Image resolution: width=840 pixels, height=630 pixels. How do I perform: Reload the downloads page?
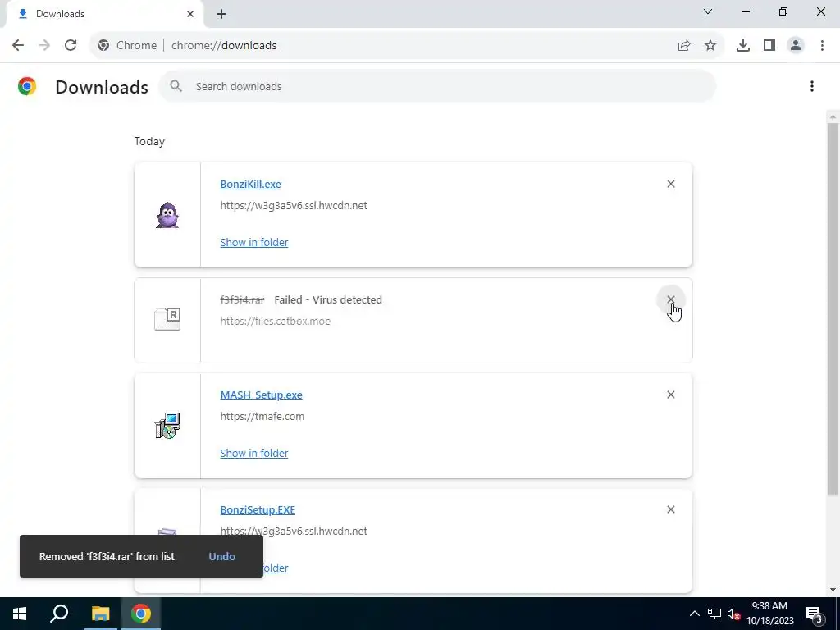(71, 46)
